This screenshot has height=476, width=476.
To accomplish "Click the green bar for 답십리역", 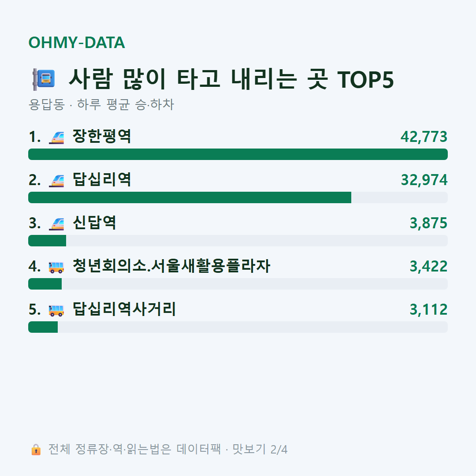I will (x=190, y=197).
